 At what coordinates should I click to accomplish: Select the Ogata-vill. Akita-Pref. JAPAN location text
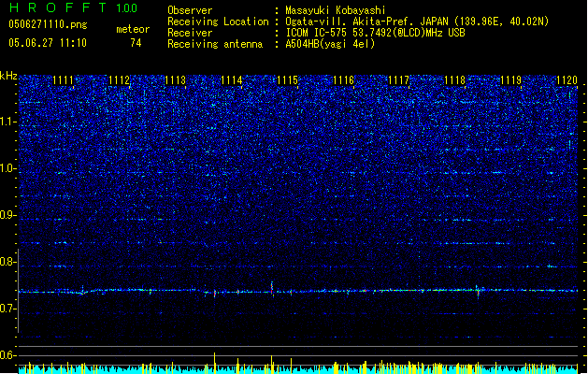pos(417,22)
